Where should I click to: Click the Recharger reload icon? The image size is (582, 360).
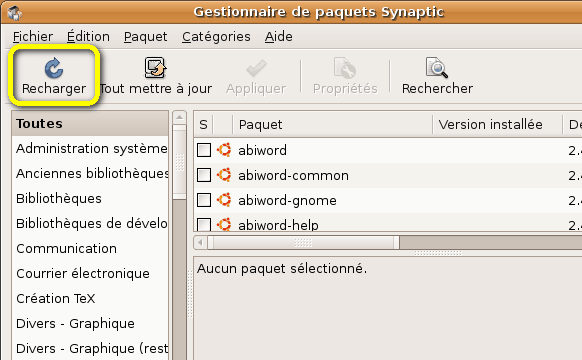[x=54, y=68]
